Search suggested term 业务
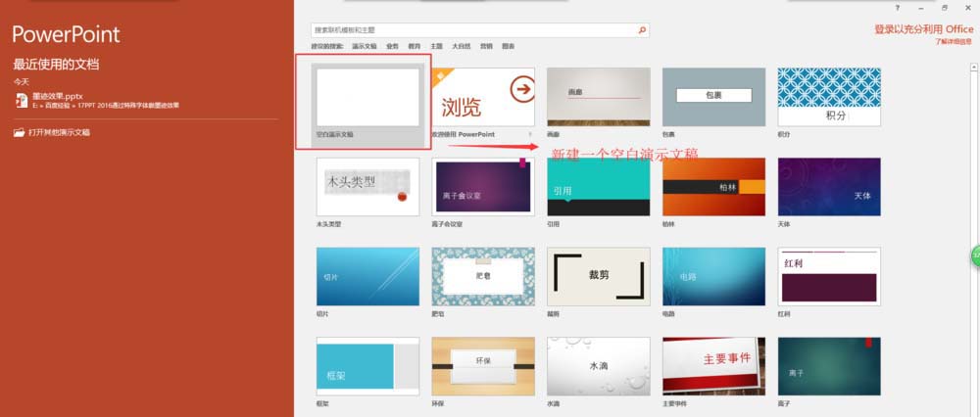 (392, 46)
